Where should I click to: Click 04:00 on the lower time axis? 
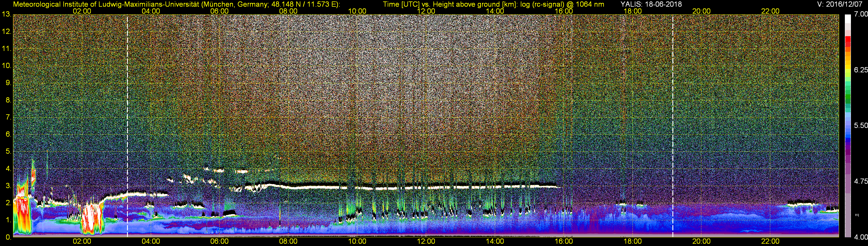[x=151, y=241]
